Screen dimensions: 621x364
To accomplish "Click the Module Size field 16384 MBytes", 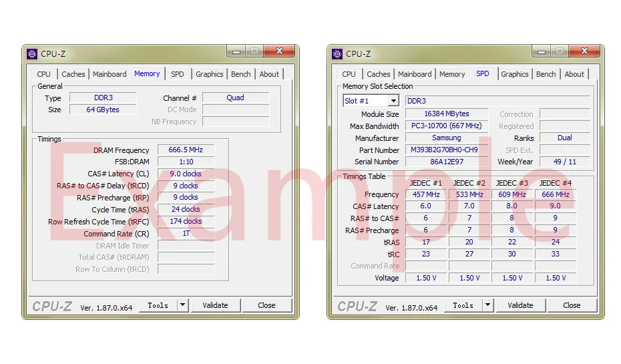I will (447, 114).
